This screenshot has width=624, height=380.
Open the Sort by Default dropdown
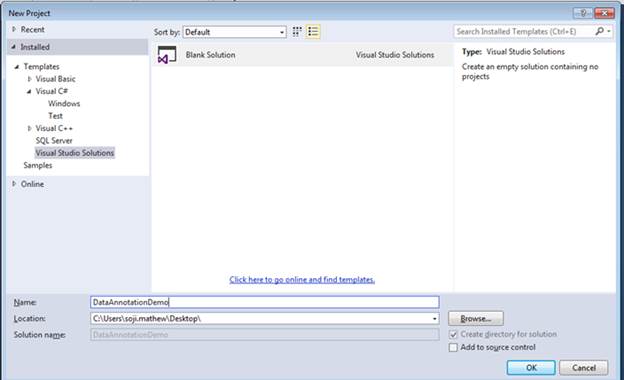[234, 32]
